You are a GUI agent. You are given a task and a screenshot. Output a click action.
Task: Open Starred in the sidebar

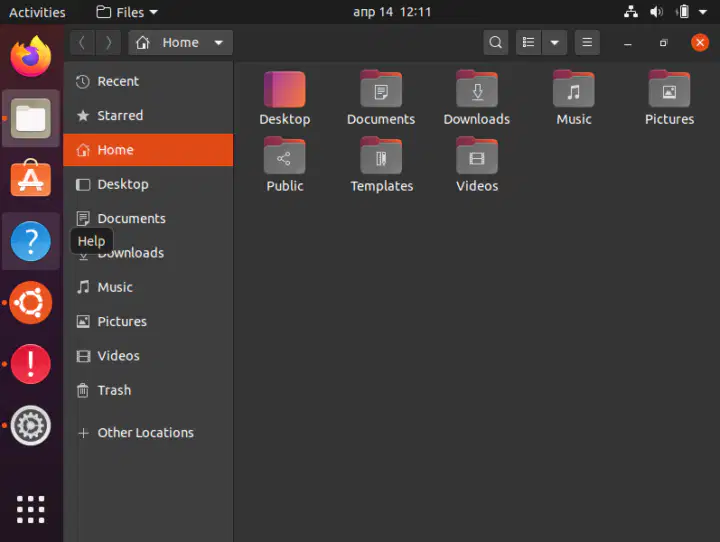[x=148, y=115]
